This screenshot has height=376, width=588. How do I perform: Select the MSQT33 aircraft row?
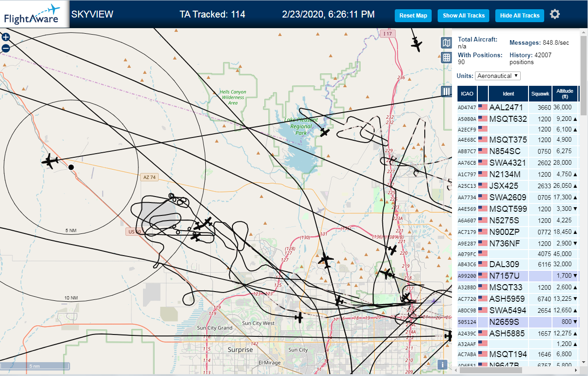tap(518, 287)
